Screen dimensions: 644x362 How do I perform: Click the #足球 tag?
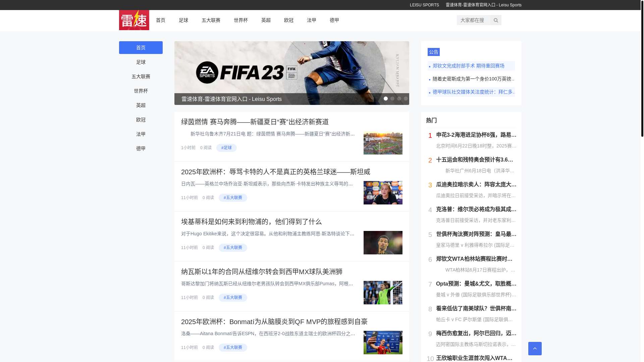coord(226,148)
